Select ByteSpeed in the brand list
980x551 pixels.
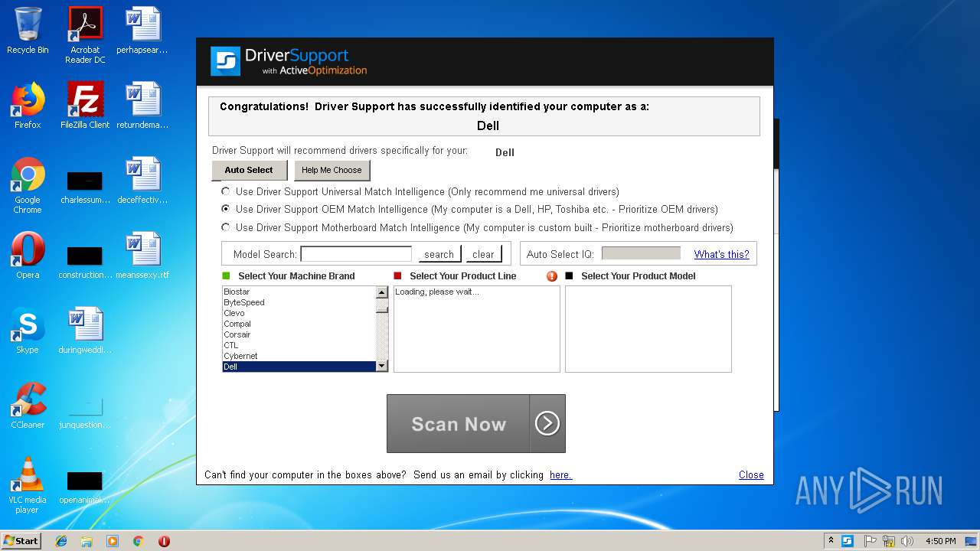[x=299, y=302]
